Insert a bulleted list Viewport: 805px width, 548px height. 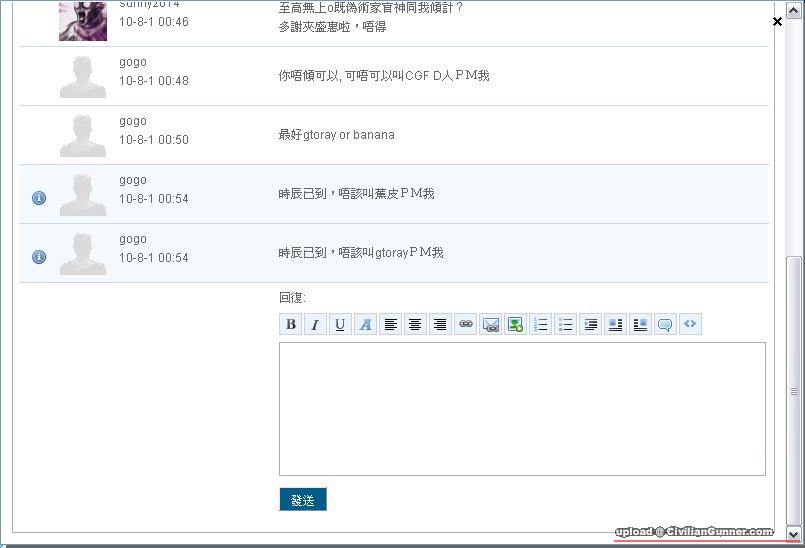tap(565, 324)
